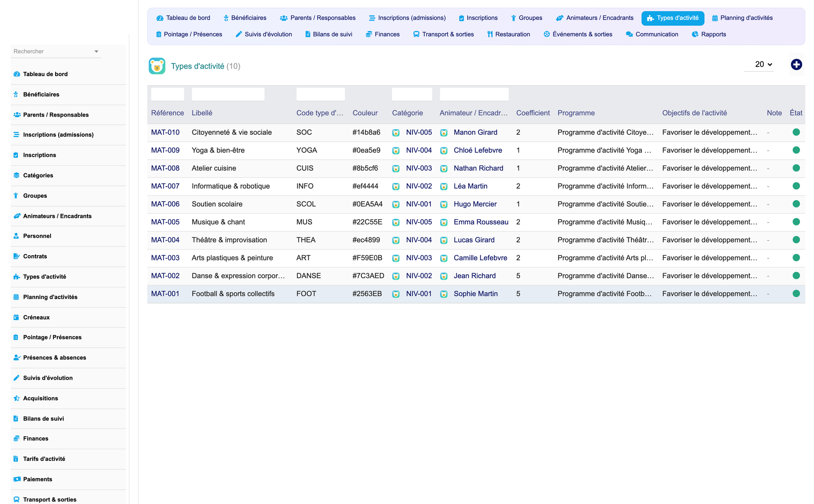Toggle the État status dot for MAT-010
The width and height of the screenshot is (814, 504).
pos(796,132)
